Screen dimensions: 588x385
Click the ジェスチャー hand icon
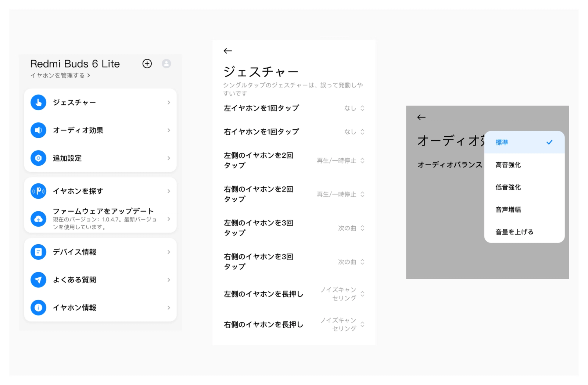(x=38, y=102)
